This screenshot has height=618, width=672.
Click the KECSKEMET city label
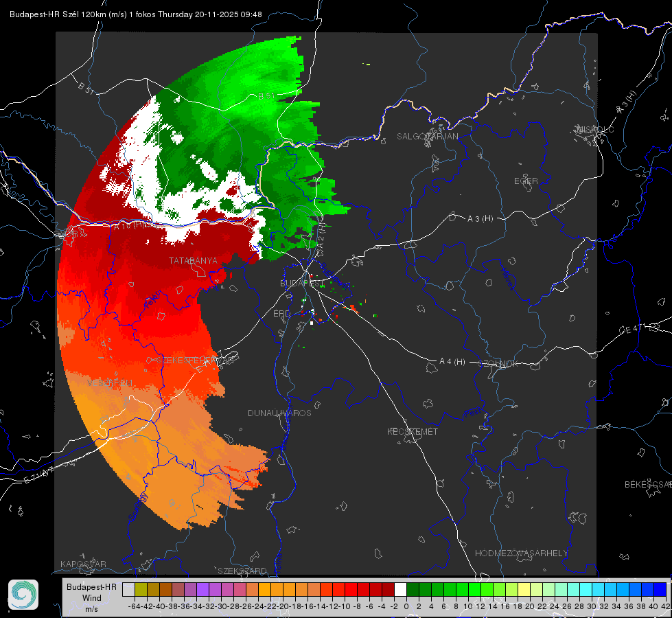[413, 431]
